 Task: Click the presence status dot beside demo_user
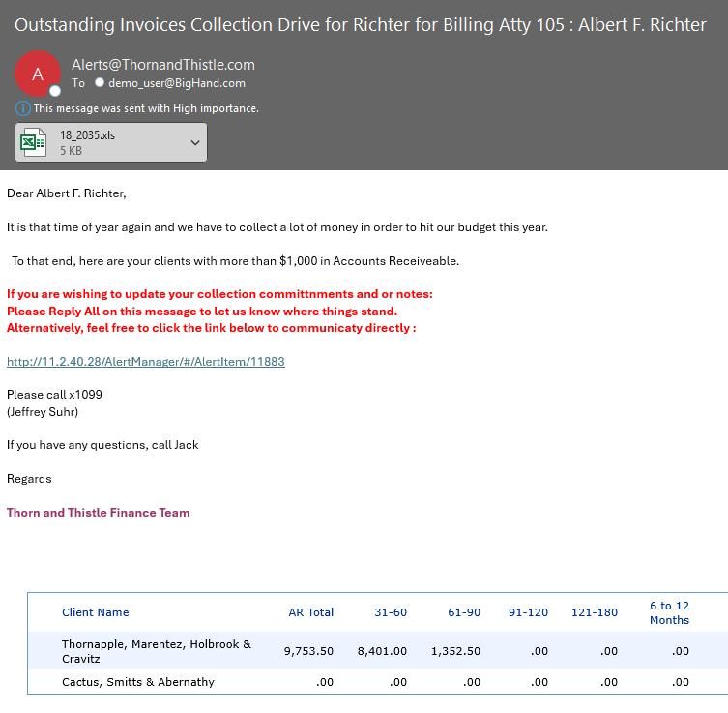tap(100, 83)
